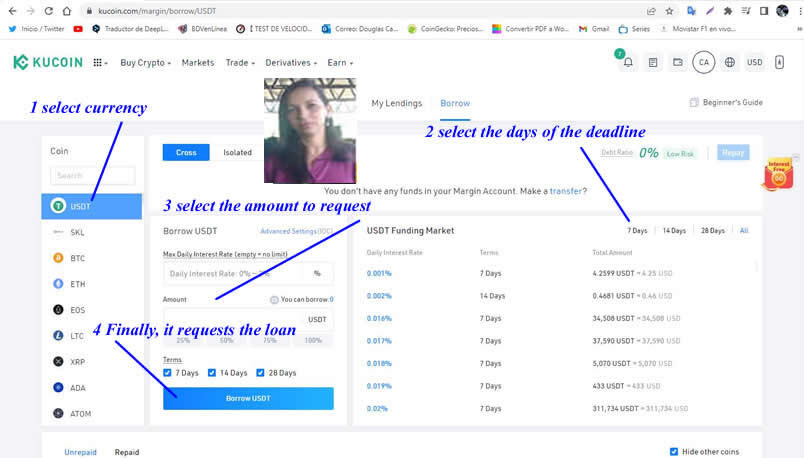Click the browser address bar
804x458 pixels.
[x=359, y=11]
